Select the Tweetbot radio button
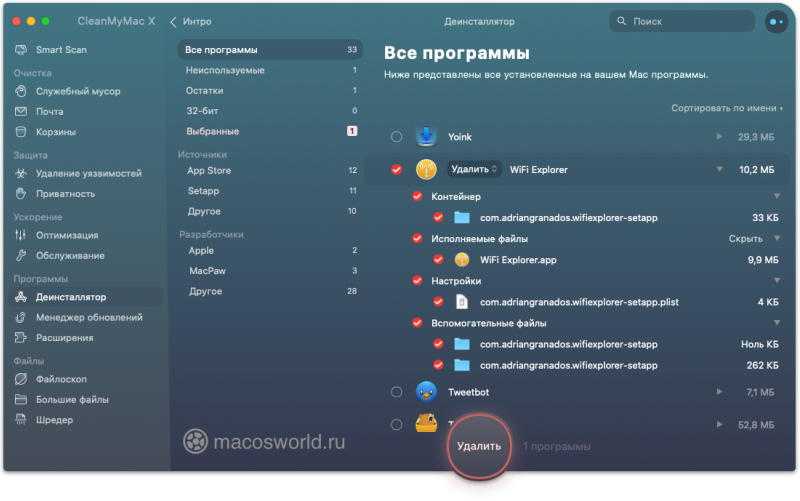800x501 pixels. [x=396, y=392]
